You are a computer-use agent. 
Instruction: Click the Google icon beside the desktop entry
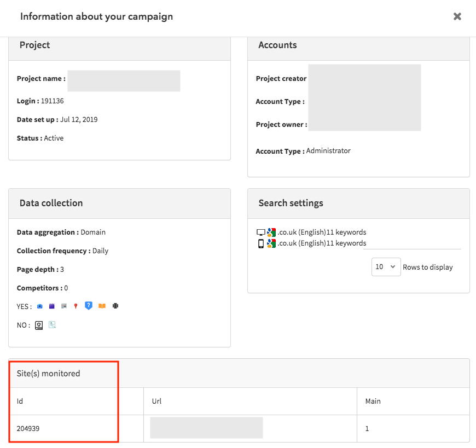[271, 232]
